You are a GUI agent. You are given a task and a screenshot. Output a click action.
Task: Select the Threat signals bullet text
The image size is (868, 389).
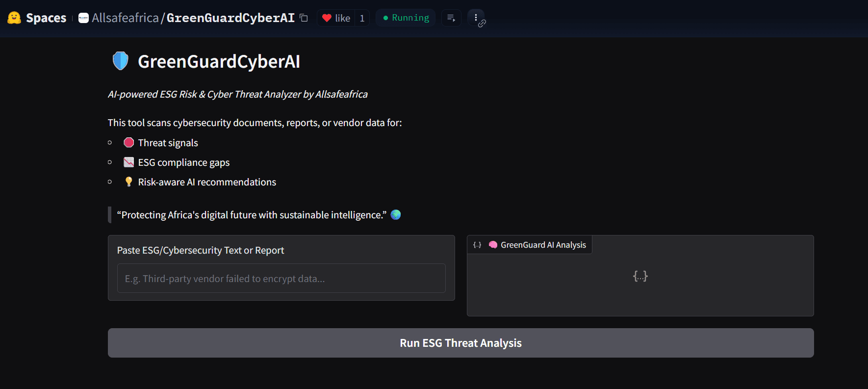point(168,143)
